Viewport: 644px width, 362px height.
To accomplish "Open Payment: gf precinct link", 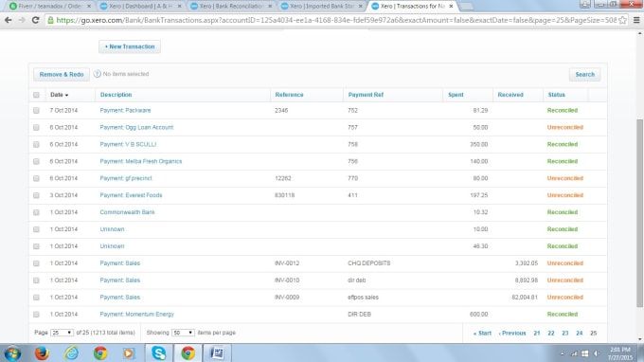I will click(x=126, y=178).
